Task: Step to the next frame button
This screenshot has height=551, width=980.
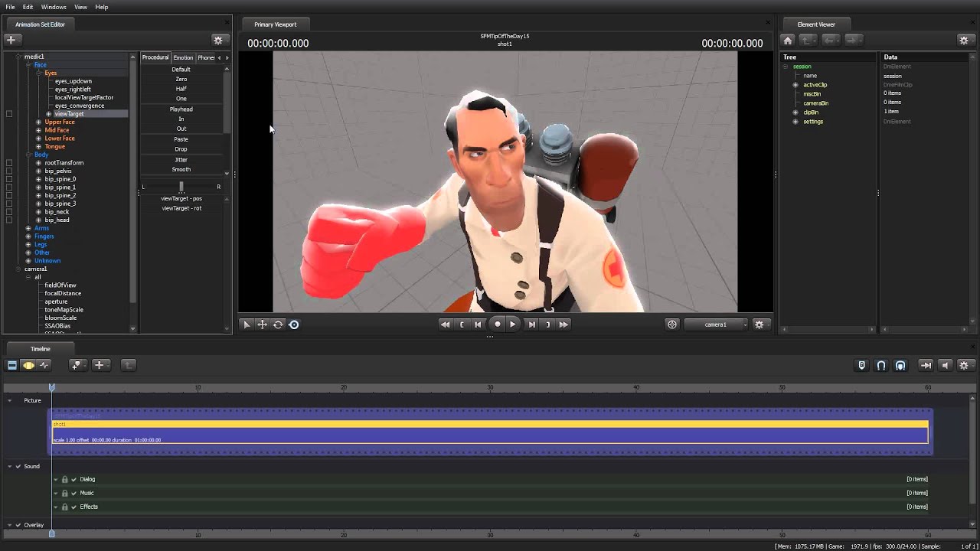Action: click(531, 324)
